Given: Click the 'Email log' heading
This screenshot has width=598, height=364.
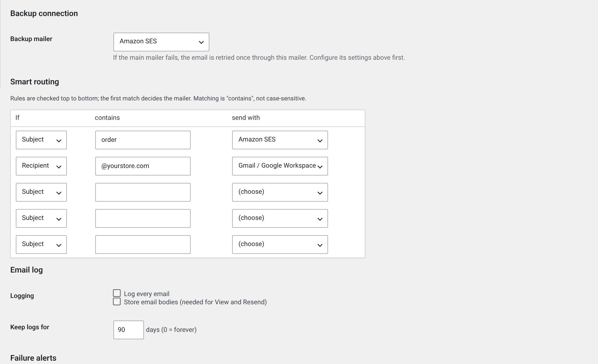Looking at the screenshot, I should [x=27, y=270].
